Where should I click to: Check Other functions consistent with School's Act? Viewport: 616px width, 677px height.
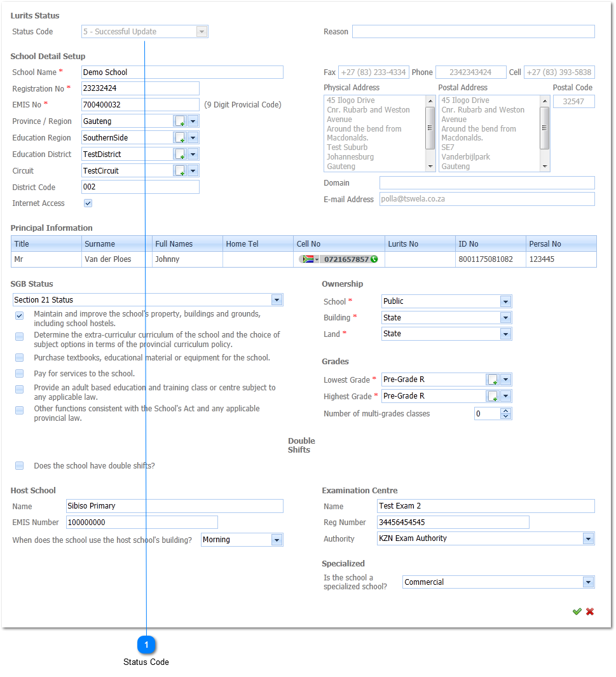[20, 410]
